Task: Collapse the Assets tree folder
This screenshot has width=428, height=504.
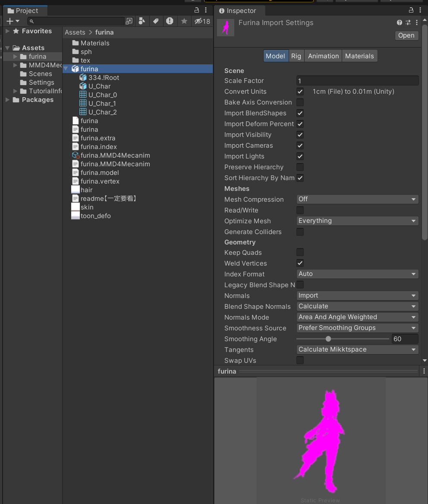Action: 7,48
